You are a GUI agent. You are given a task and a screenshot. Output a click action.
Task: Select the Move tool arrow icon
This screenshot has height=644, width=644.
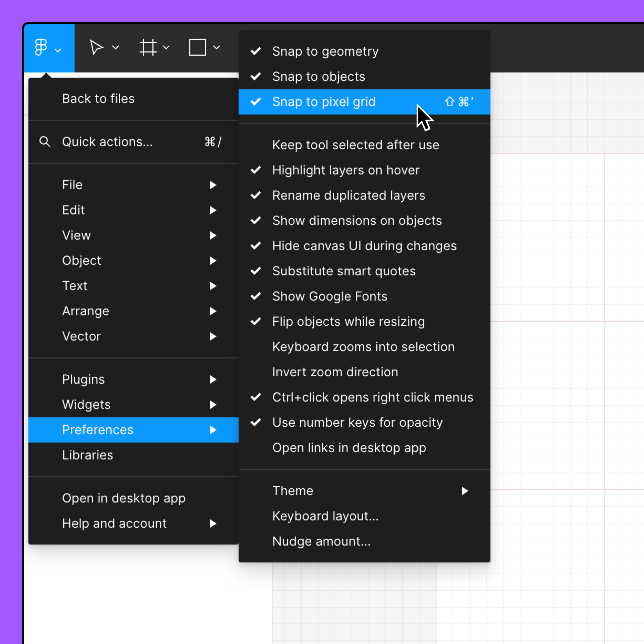[x=96, y=47]
